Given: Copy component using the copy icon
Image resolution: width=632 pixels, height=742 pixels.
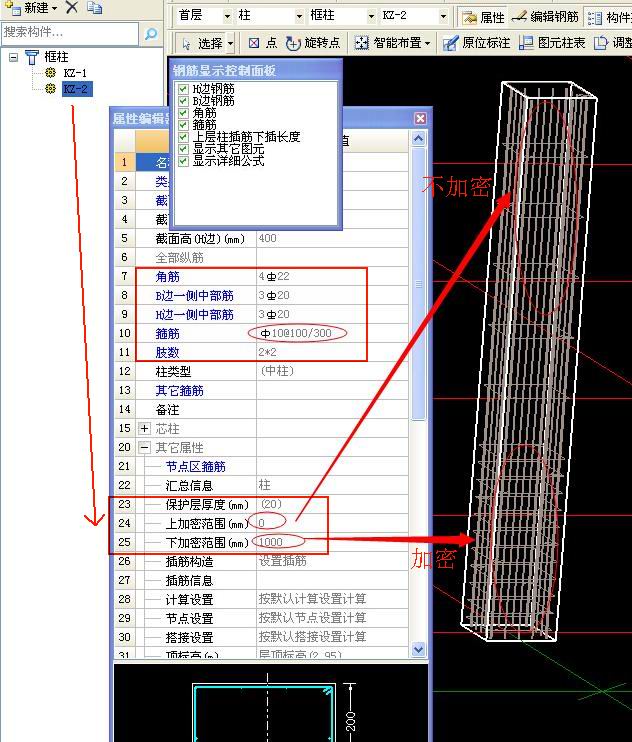Looking at the screenshot, I should tap(94, 8).
